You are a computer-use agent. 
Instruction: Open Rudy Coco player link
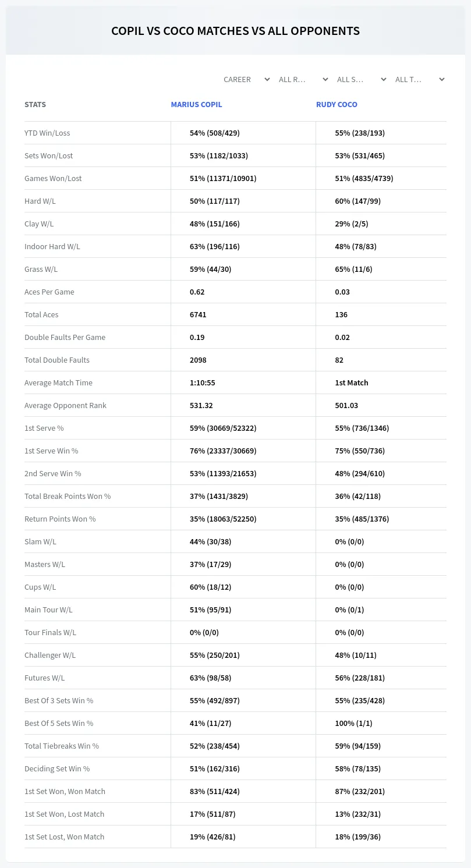(337, 105)
